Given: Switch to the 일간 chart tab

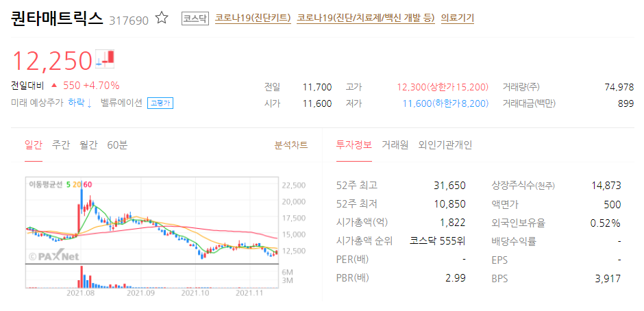Looking at the screenshot, I should pyautogui.click(x=34, y=145).
